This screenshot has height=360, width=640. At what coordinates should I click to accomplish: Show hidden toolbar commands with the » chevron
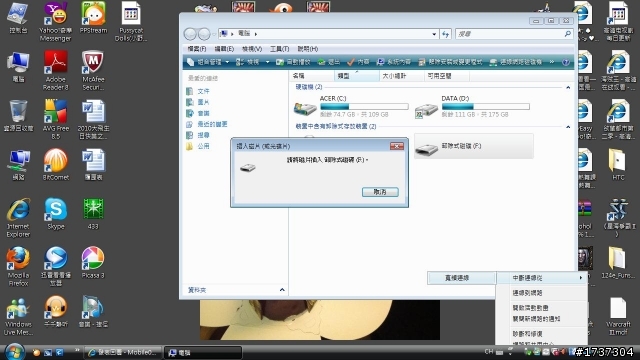click(x=552, y=62)
